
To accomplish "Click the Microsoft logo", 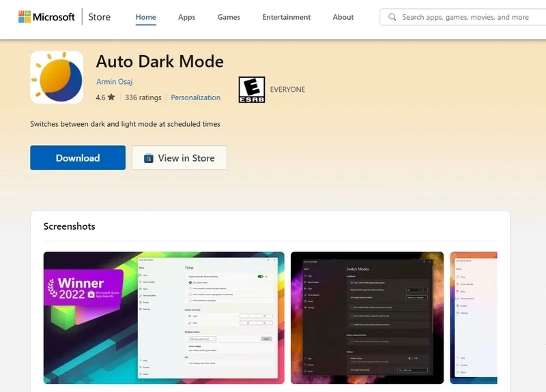I will (x=46, y=16).
